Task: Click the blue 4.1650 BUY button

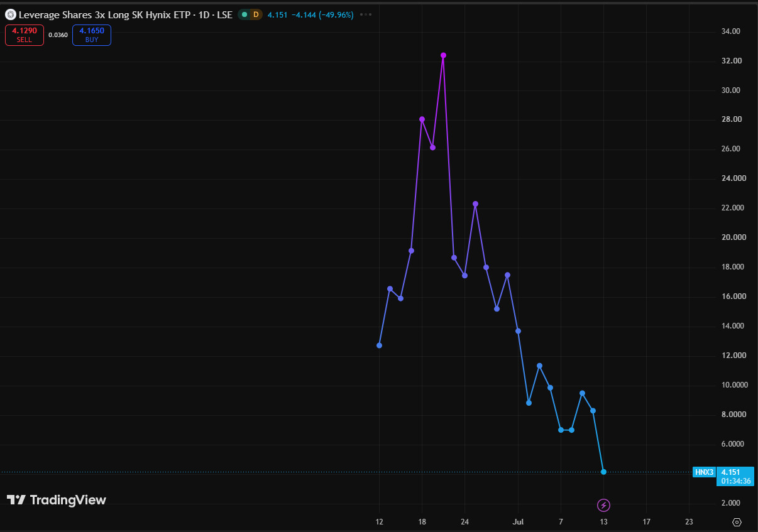Action: tap(92, 35)
